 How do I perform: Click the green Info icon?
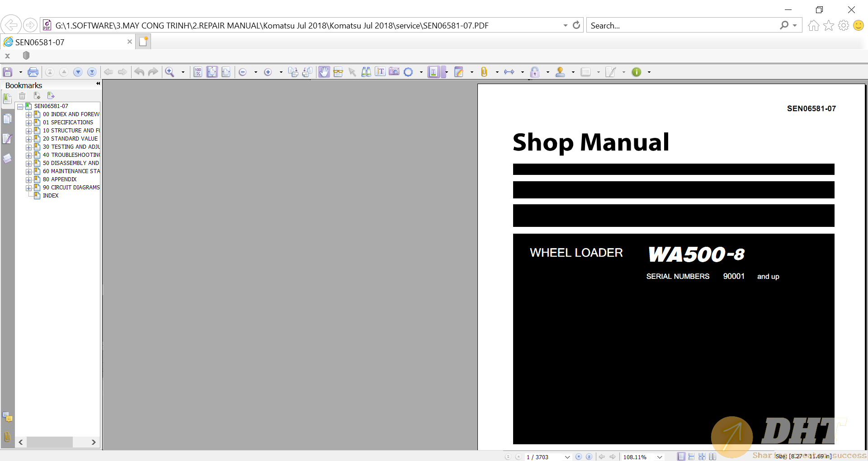(x=637, y=72)
